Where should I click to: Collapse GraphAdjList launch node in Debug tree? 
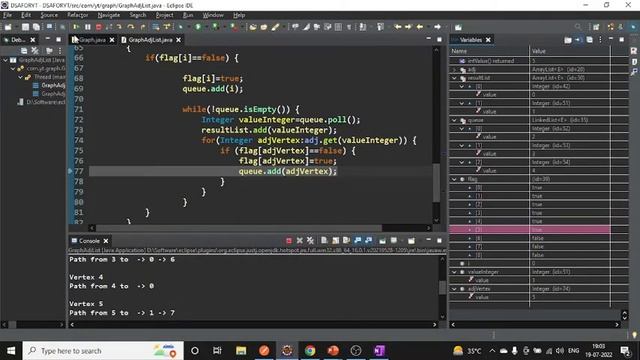click(x=6, y=60)
